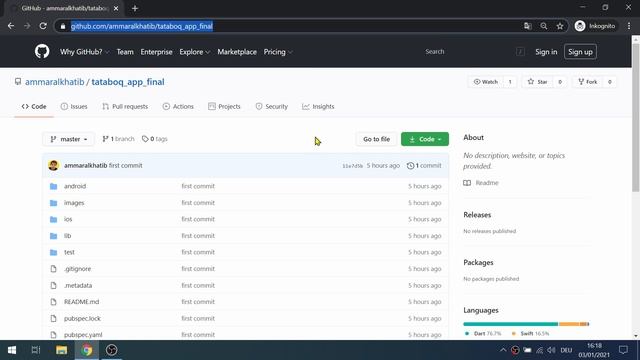Click the languages color bar
This screenshot has width=640, height=360.
click(x=526, y=324)
